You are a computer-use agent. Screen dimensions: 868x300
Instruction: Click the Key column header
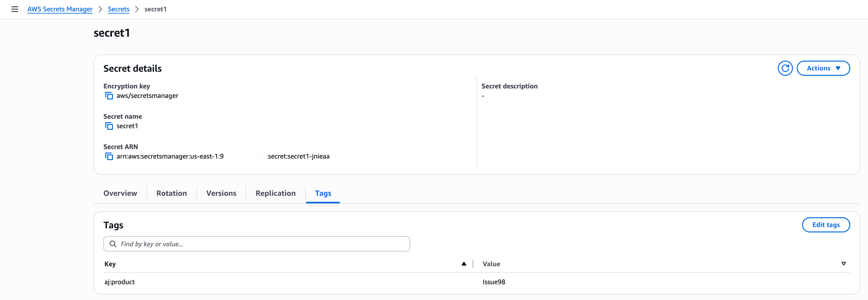pos(110,264)
